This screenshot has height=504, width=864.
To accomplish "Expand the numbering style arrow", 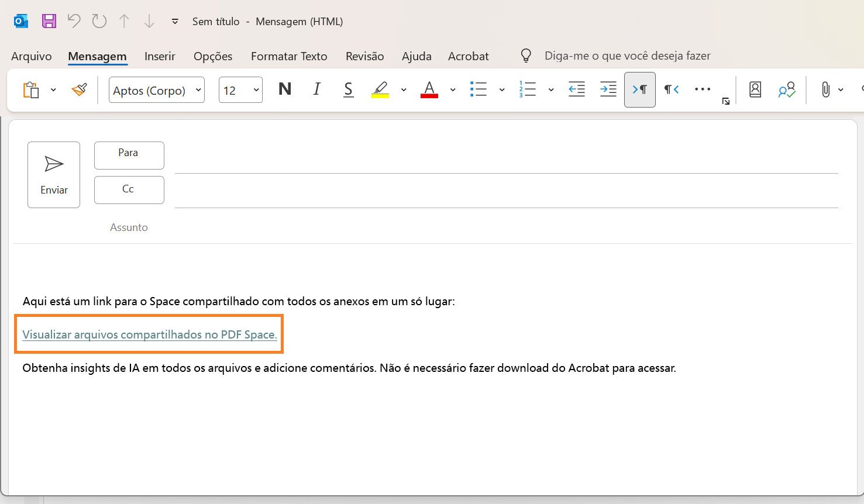I will pyautogui.click(x=551, y=90).
